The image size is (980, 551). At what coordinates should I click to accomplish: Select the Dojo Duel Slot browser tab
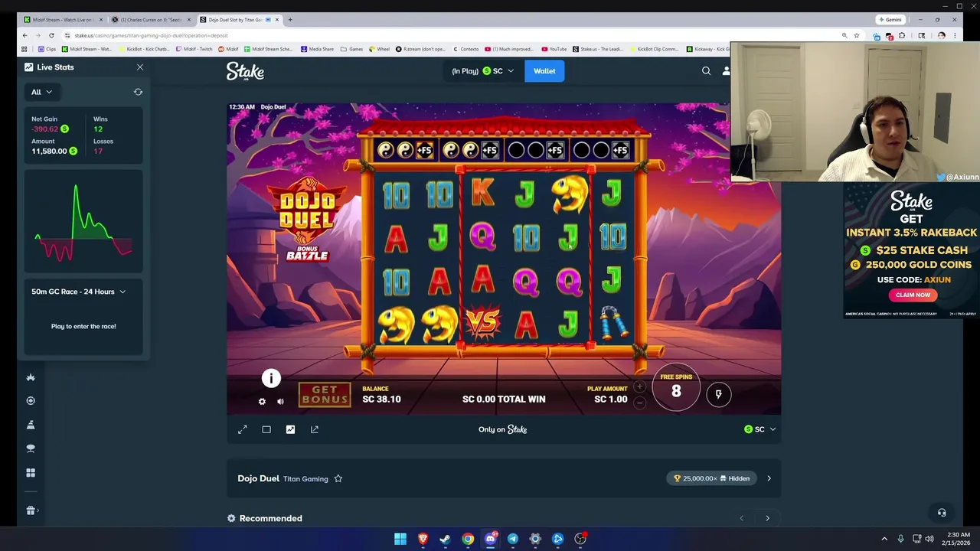[240, 19]
